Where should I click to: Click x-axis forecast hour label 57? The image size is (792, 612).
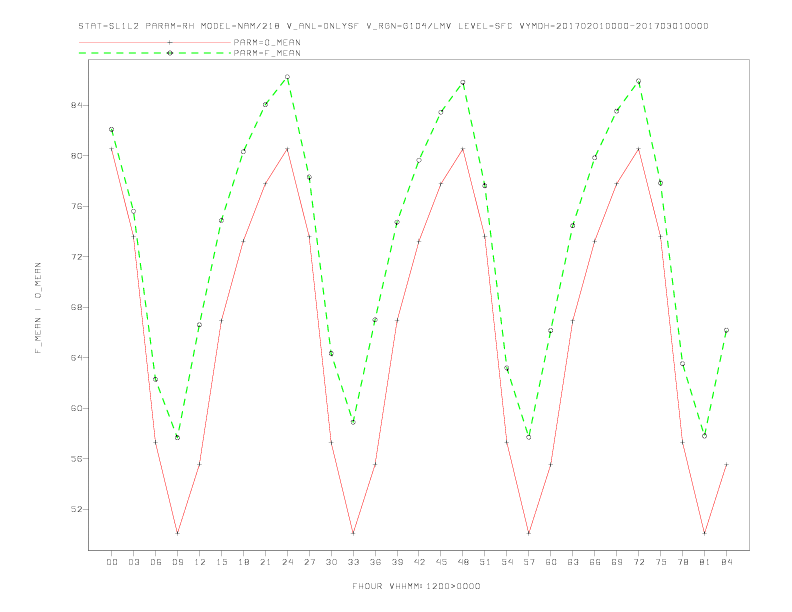coord(529,562)
